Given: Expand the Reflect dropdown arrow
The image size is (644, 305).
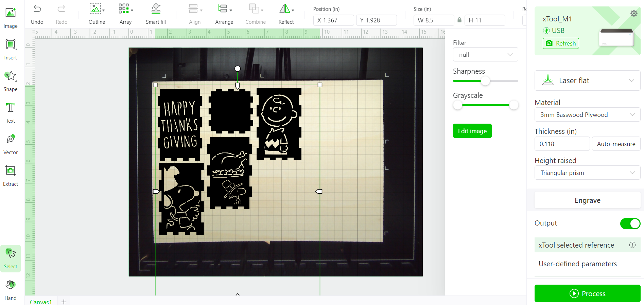Looking at the screenshot, I should (x=293, y=11).
